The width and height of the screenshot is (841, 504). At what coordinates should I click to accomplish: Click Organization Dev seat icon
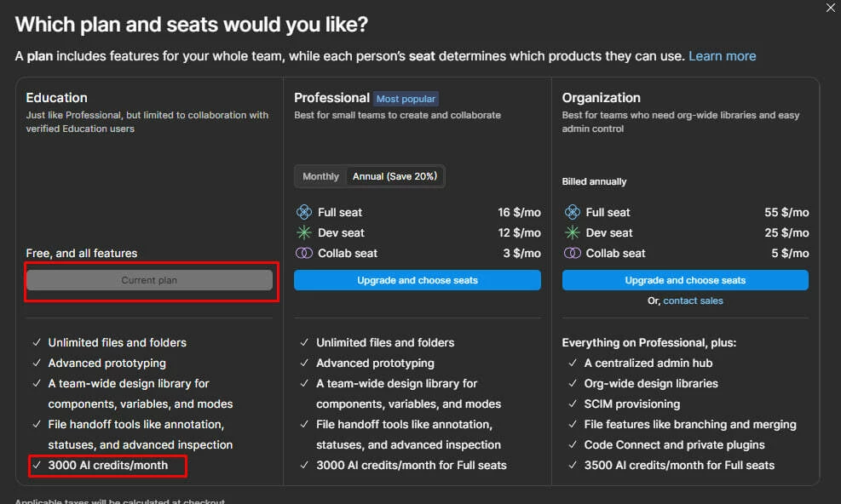tap(572, 232)
